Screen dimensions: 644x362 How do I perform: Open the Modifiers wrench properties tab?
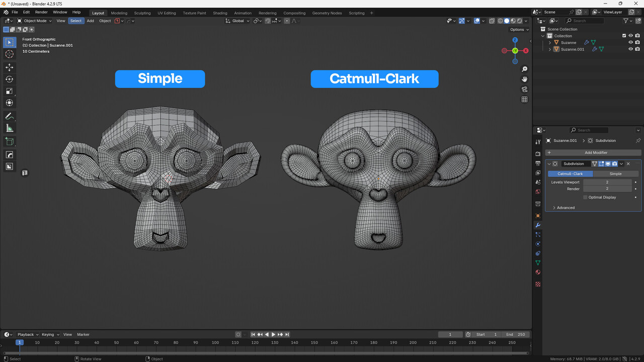[x=538, y=225]
